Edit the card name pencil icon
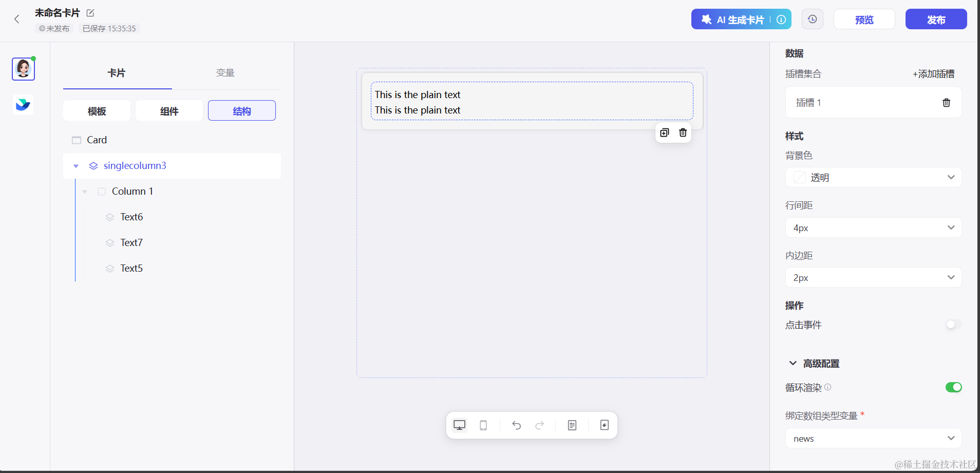The image size is (980, 473). click(90, 13)
